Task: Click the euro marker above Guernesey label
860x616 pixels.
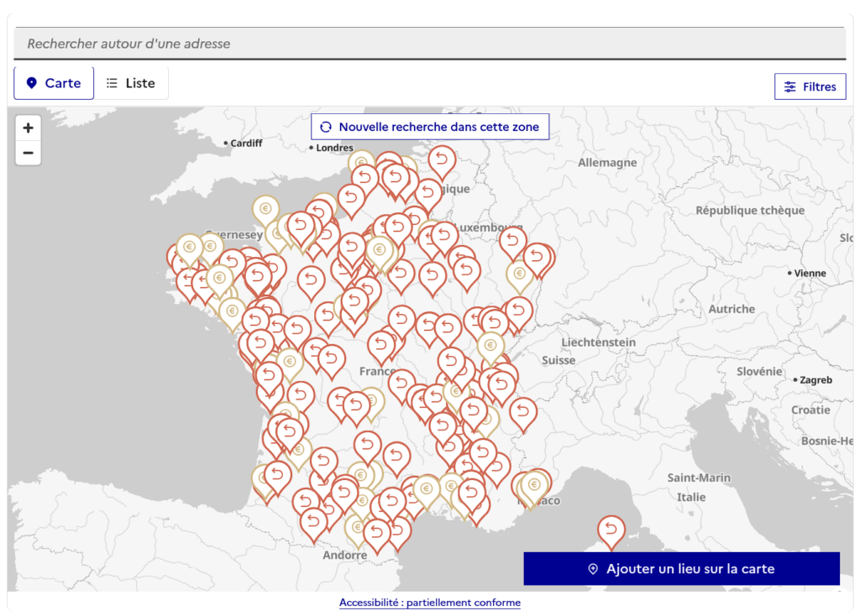Action: (x=266, y=209)
